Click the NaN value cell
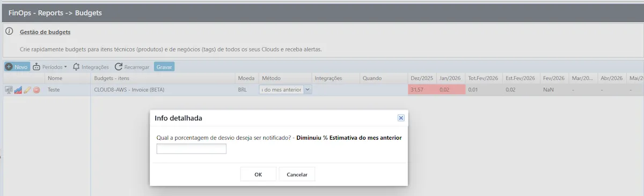 click(x=554, y=90)
